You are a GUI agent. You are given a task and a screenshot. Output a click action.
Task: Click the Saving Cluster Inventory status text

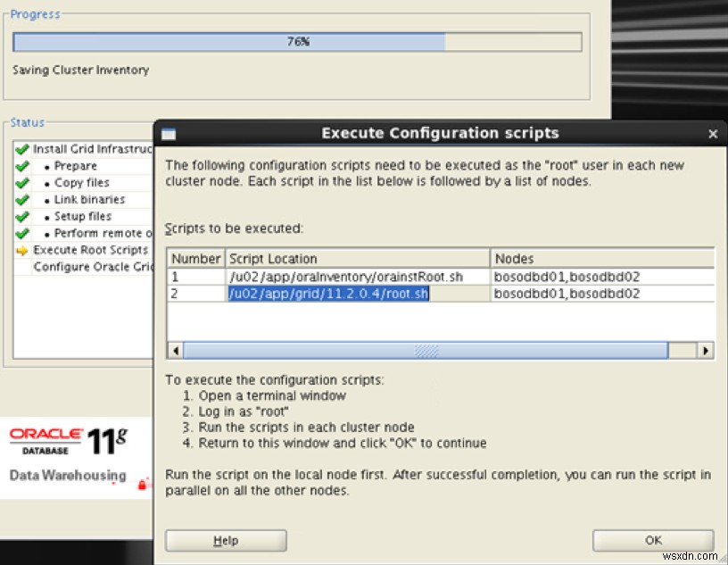click(x=81, y=71)
